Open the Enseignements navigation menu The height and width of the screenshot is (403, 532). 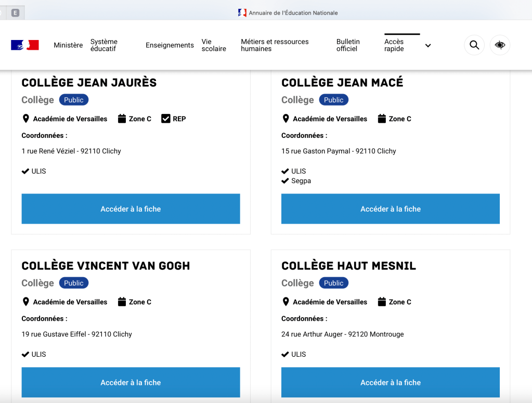170,45
